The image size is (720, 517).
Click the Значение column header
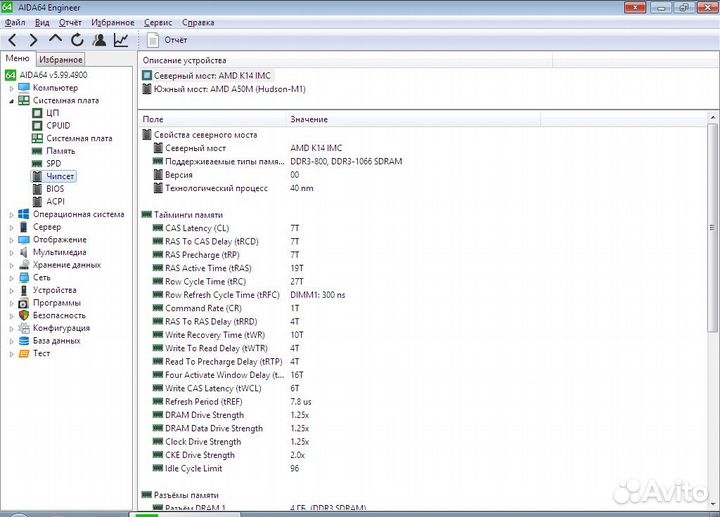tap(413, 119)
